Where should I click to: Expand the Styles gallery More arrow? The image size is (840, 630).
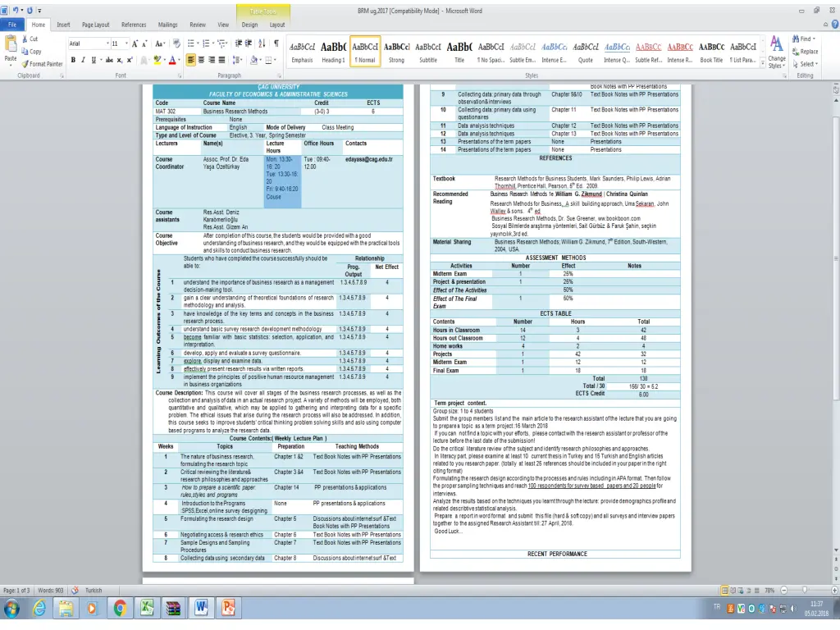coord(763,64)
